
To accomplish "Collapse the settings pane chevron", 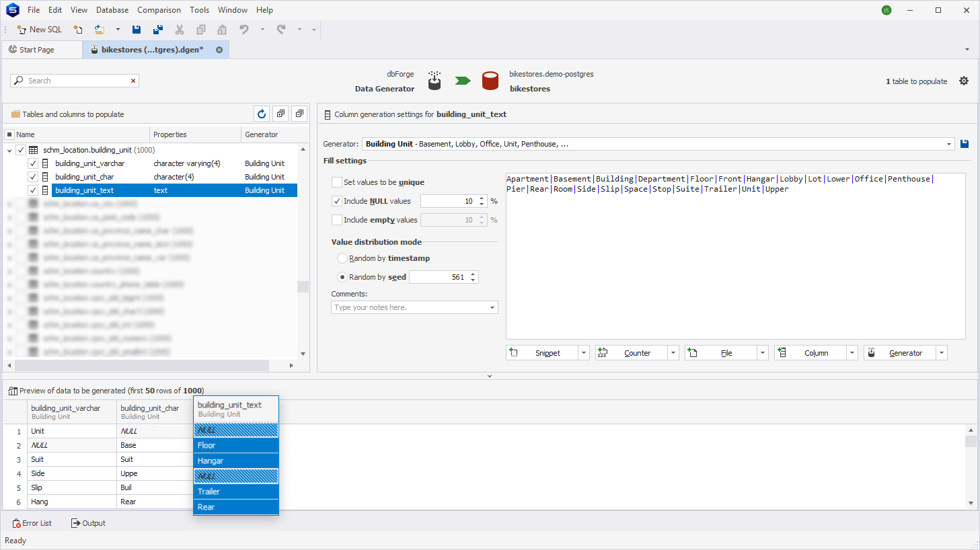I will (x=490, y=377).
